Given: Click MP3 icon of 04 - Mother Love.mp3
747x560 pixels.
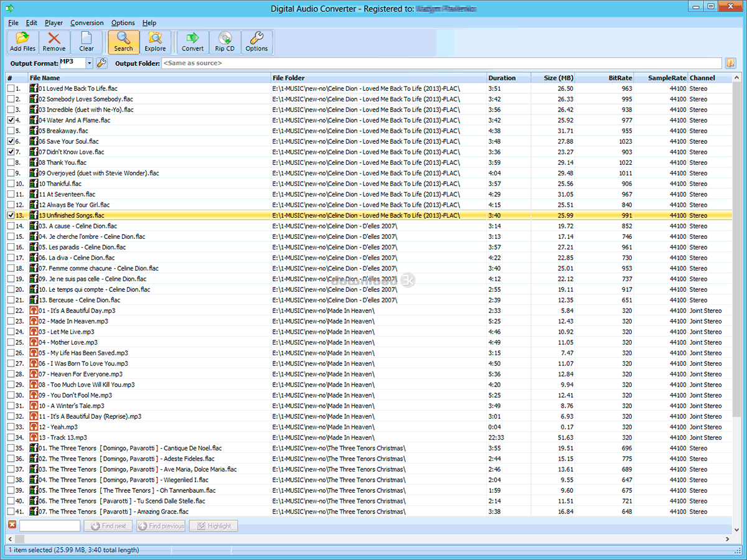Looking at the screenshot, I should (x=34, y=342).
